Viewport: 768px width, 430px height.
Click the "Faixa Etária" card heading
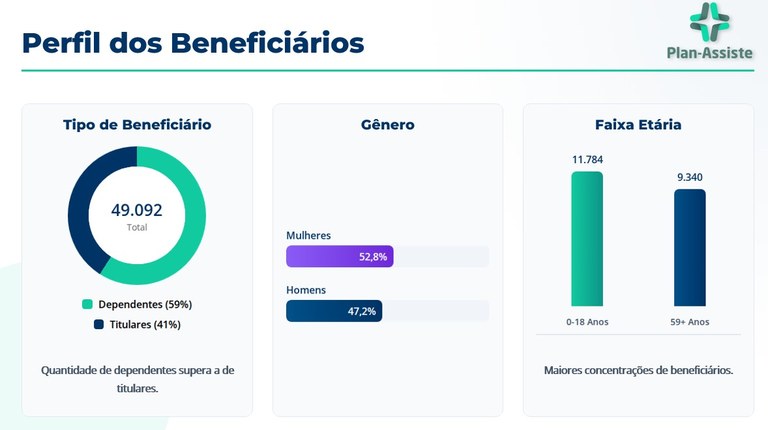tap(638, 125)
